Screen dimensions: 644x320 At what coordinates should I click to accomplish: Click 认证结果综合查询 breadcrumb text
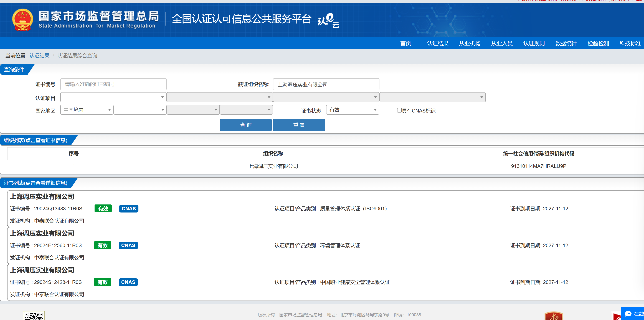pos(77,56)
